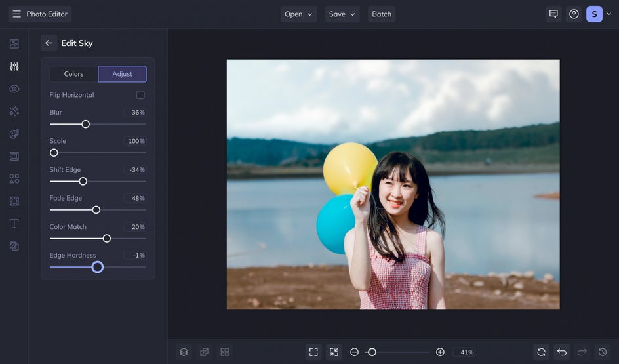Click the Edge Hardness -1% value field
This screenshot has width=619, height=364.
[135, 255]
